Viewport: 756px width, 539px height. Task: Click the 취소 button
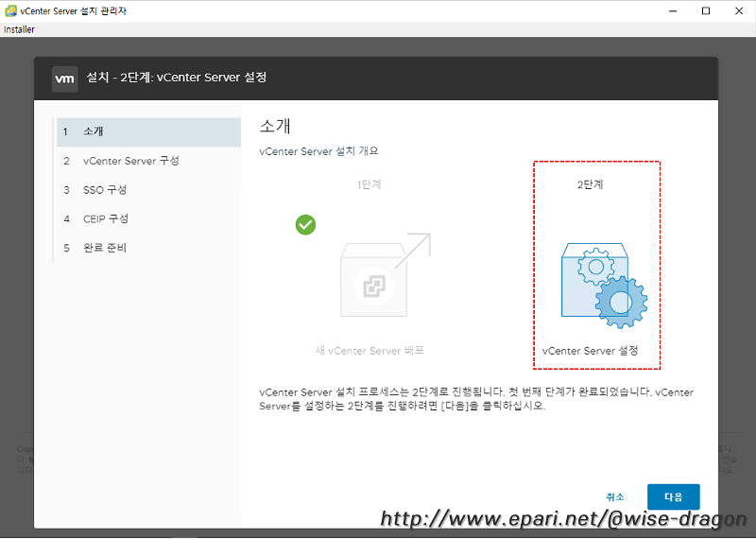(x=615, y=496)
